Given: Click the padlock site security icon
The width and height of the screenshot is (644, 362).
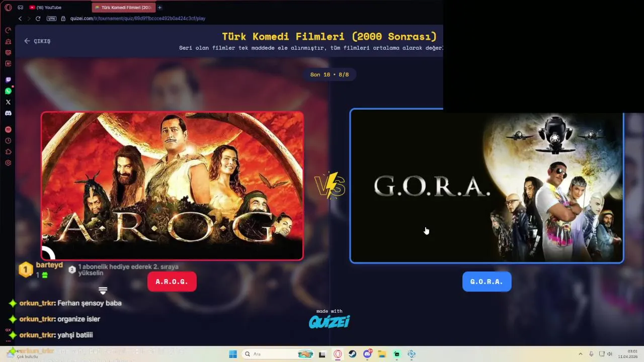Looking at the screenshot, I should point(63,19).
